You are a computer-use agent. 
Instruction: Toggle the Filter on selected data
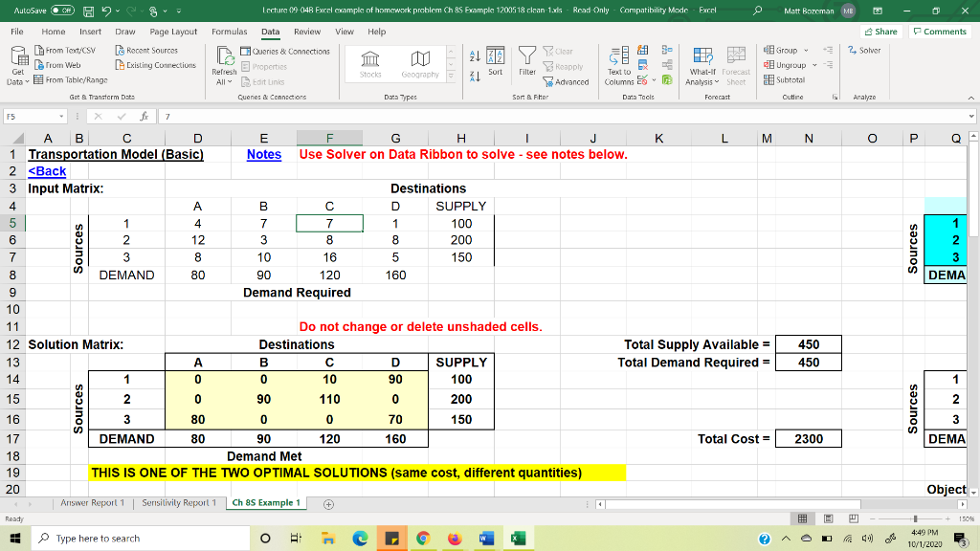526,59
